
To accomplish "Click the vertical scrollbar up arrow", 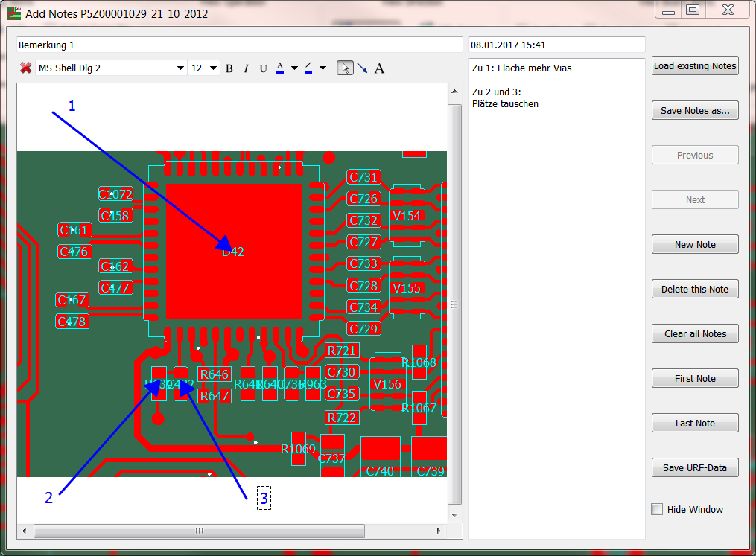I will 454,91.
